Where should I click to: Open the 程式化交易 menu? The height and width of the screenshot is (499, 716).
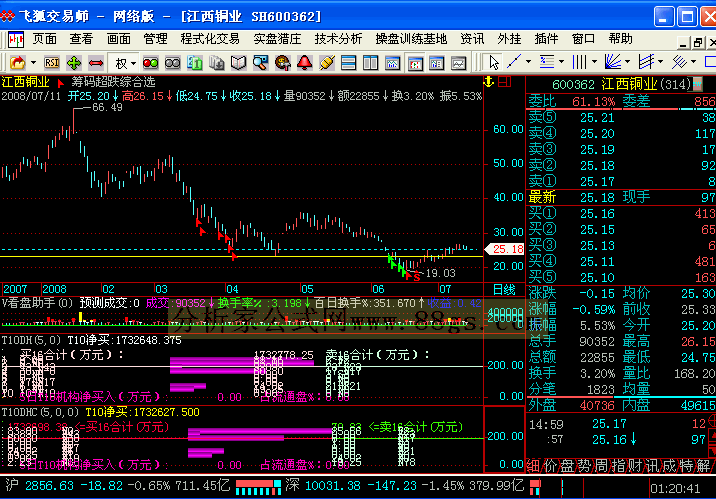click(210, 39)
